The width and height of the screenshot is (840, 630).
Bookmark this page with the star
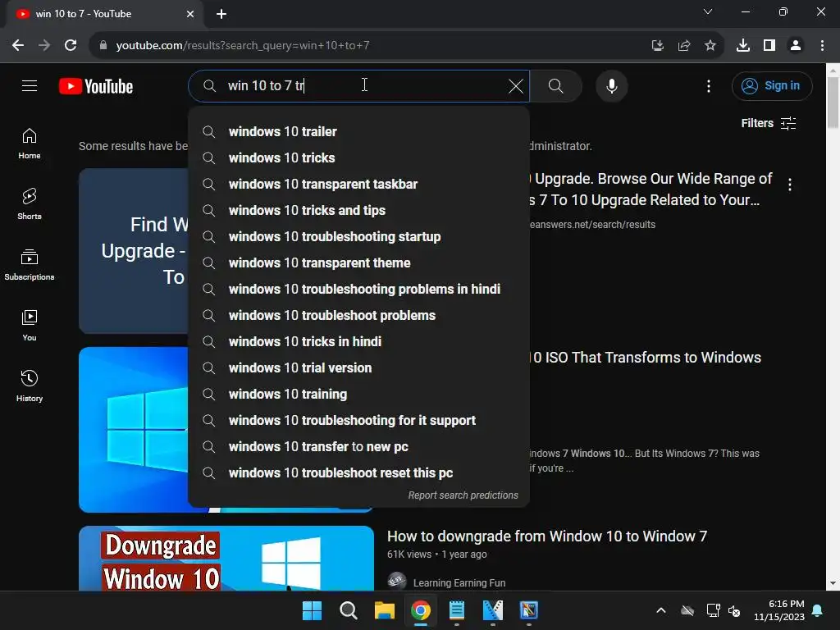(x=710, y=45)
